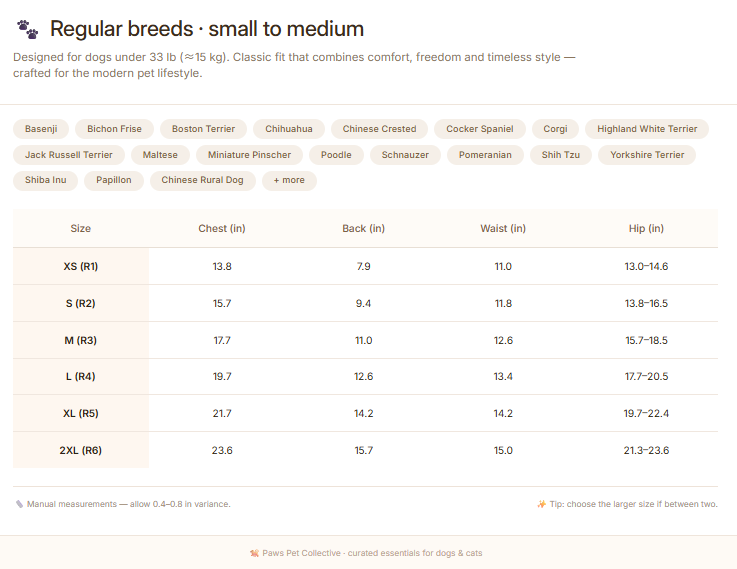Select the XS (R1) size row

tap(365, 266)
